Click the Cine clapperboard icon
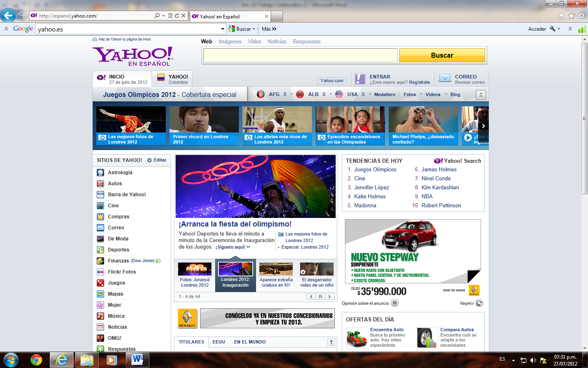The height and width of the screenshot is (368, 588). click(100, 206)
